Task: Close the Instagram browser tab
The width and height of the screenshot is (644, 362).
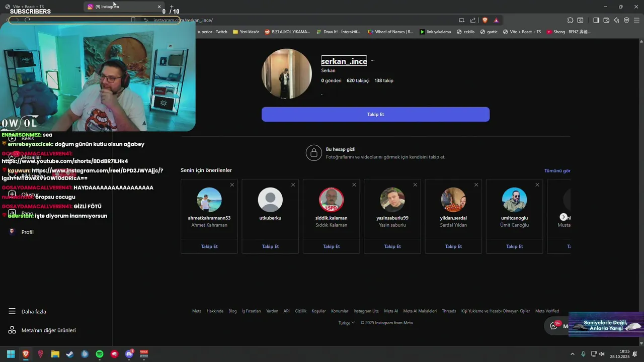Action: coord(159,7)
